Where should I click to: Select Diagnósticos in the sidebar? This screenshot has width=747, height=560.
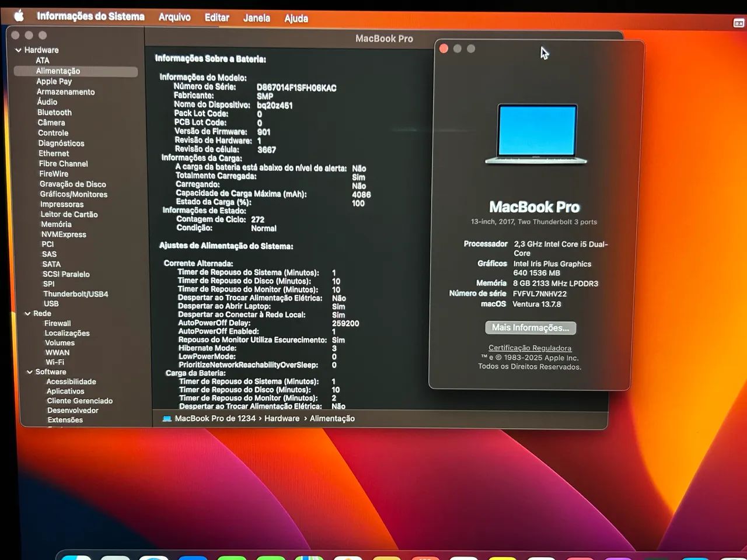[61, 143]
